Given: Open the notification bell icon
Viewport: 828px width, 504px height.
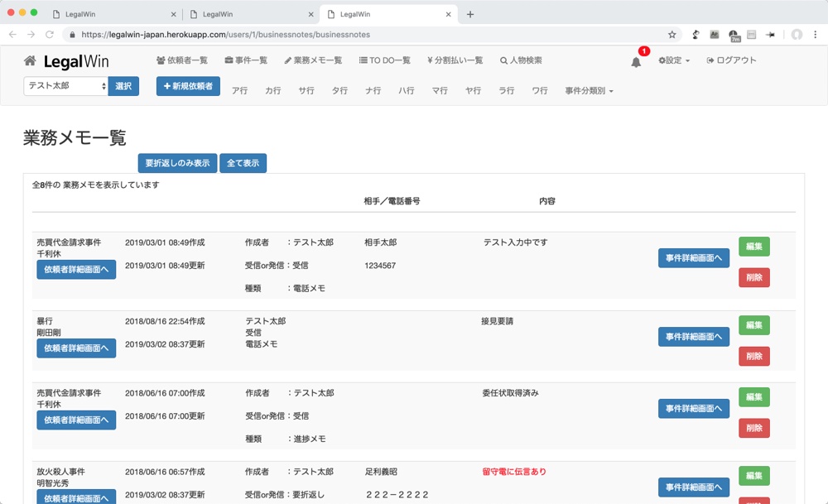Looking at the screenshot, I should tap(636, 62).
